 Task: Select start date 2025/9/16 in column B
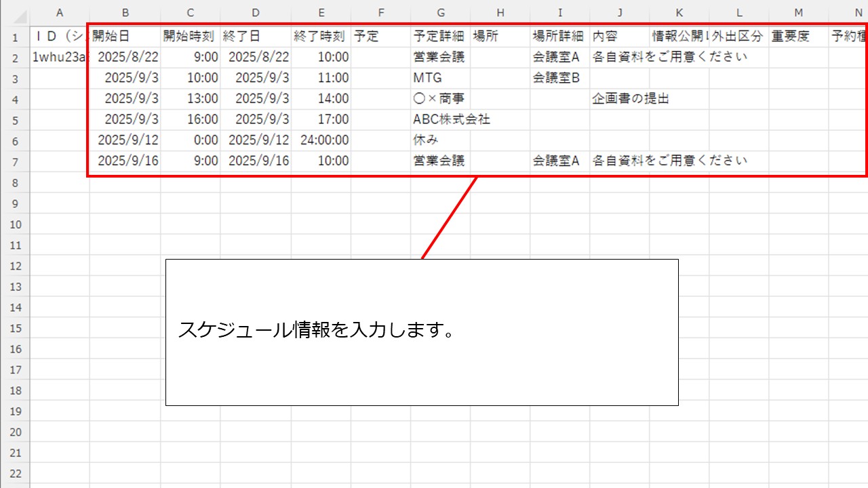coord(125,161)
